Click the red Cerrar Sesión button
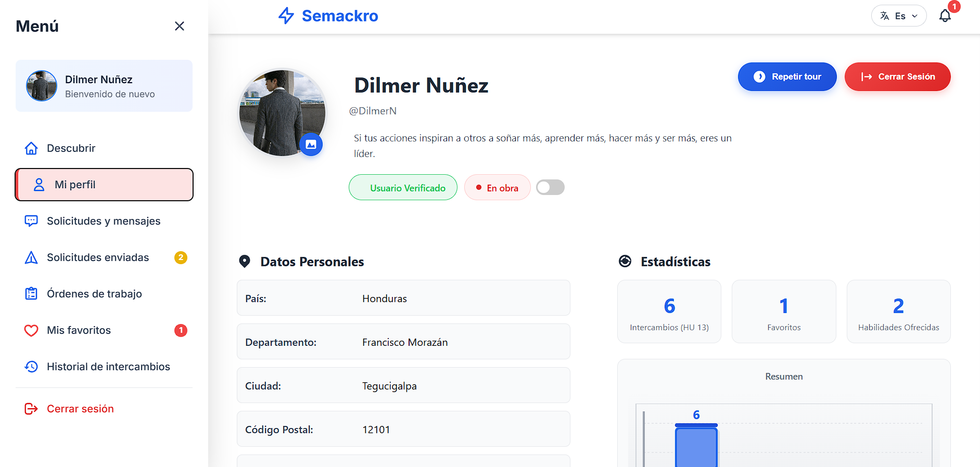Image resolution: width=980 pixels, height=467 pixels. pos(897,76)
